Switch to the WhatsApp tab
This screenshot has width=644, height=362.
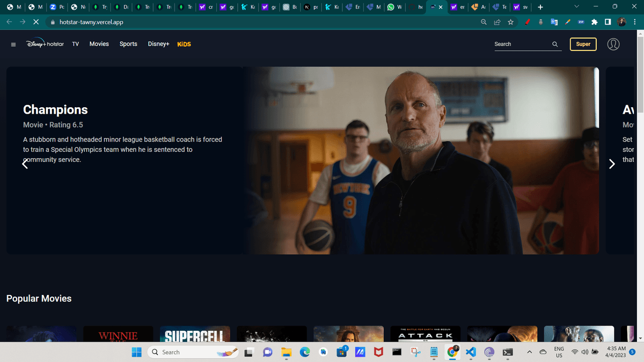[395, 7]
